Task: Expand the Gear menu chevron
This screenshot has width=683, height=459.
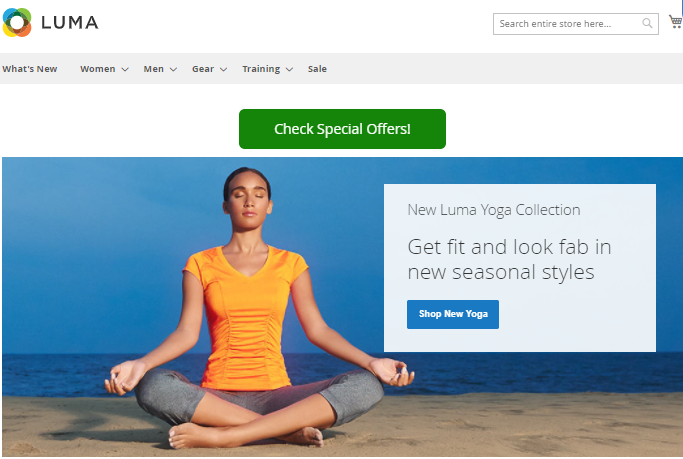Action: 223,69
